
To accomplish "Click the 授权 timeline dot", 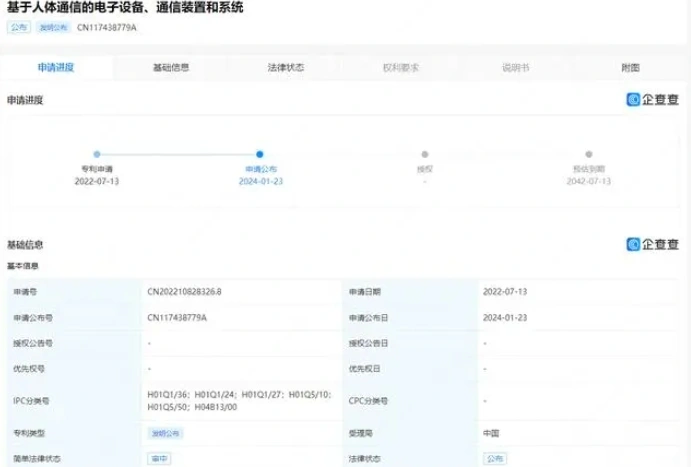I will (x=425, y=154).
